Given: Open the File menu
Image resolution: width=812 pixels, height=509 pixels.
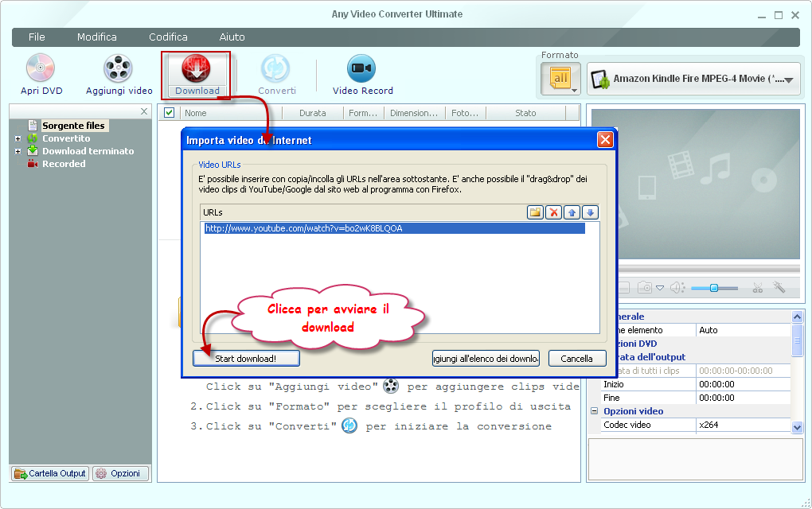Looking at the screenshot, I should pyautogui.click(x=37, y=37).
